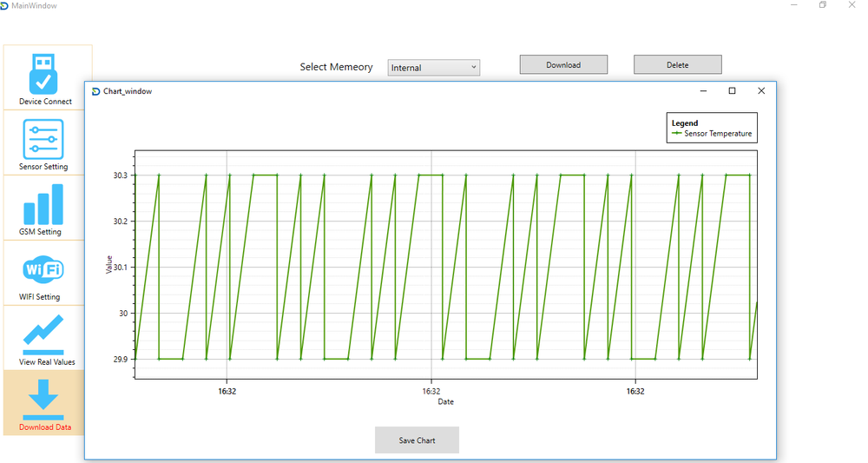Go to View Real Values icon
This screenshot has height=463, width=868.
tap(43, 334)
